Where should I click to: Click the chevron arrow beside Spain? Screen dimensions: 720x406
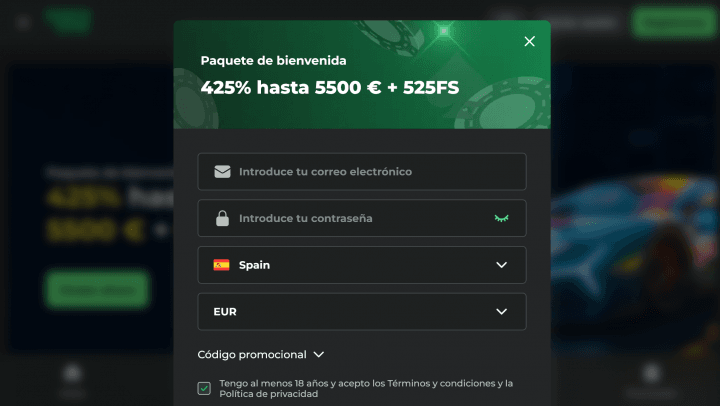(502, 265)
